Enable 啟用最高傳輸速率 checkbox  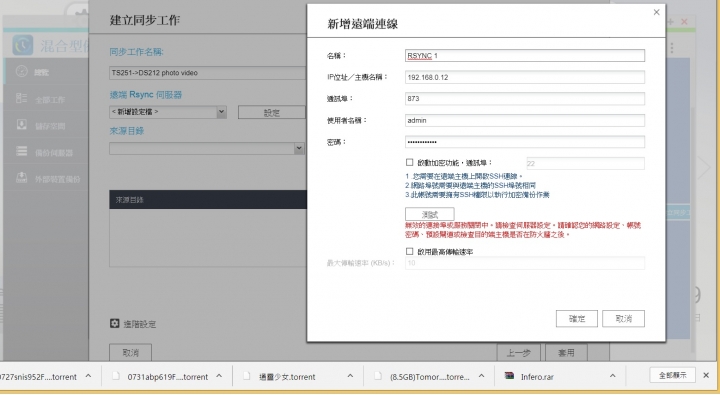(x=410, y=251)
